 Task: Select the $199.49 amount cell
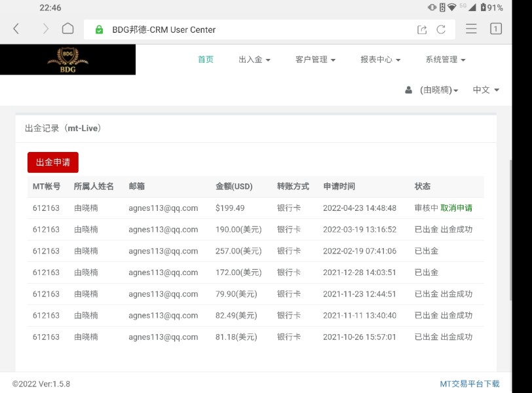tap(230, 208)
